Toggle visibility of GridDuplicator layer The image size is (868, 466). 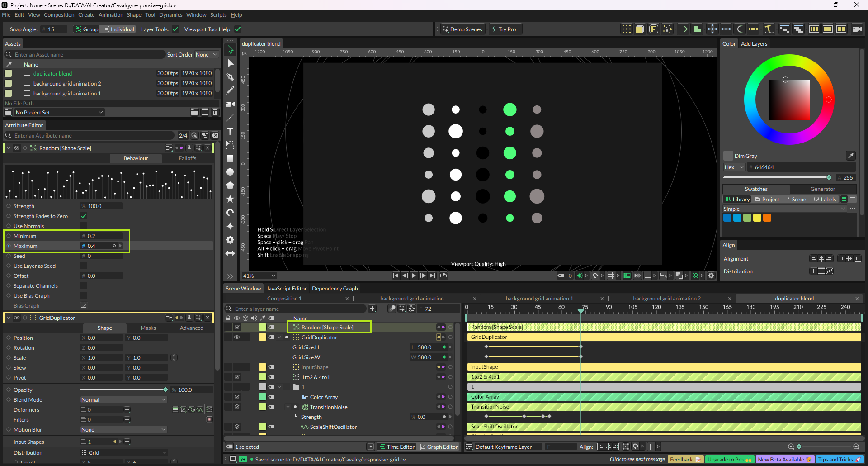click(x=236, y=338)
